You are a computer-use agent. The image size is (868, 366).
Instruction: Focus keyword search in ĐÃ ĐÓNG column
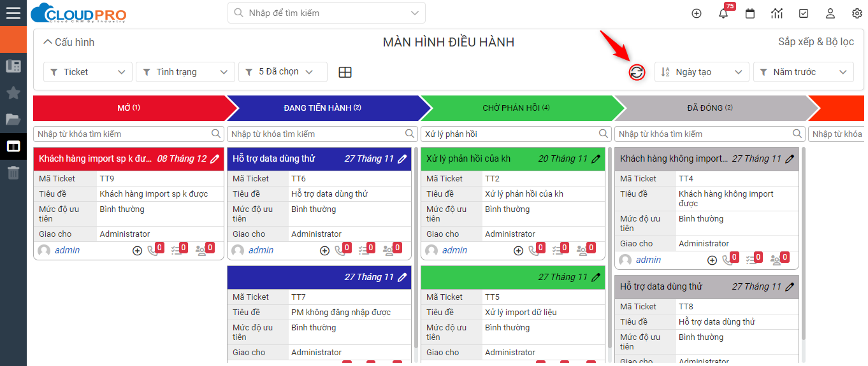tap(710, 134)
